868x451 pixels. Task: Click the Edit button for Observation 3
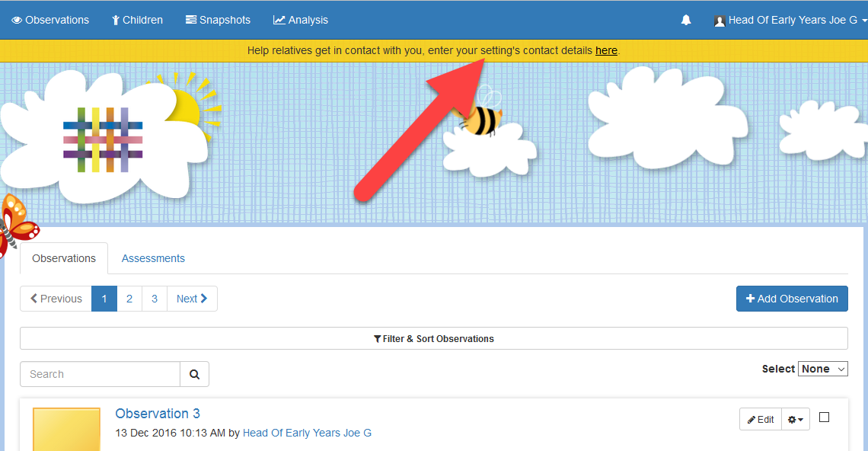(x=761, y=420)
